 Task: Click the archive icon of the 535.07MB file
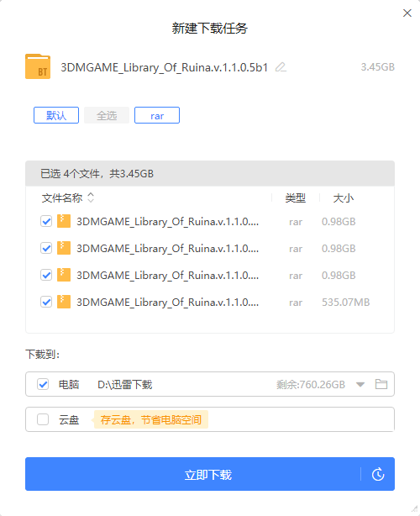[64, 302]
